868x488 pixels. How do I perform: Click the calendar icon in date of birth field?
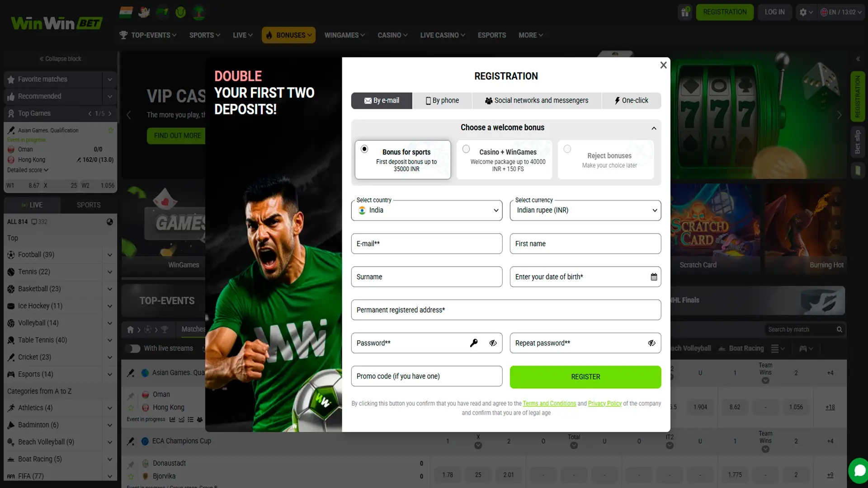pyautogui.click(x=654, y=277)
